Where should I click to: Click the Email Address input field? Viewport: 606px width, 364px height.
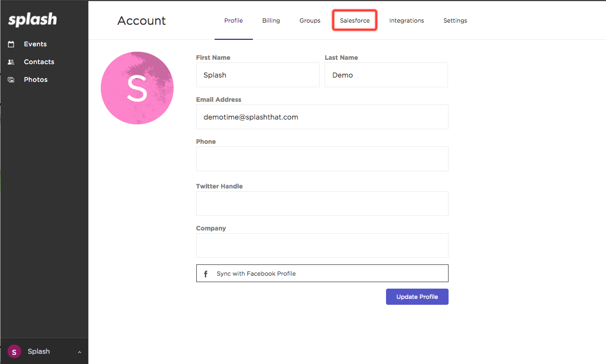pos(322,117)
